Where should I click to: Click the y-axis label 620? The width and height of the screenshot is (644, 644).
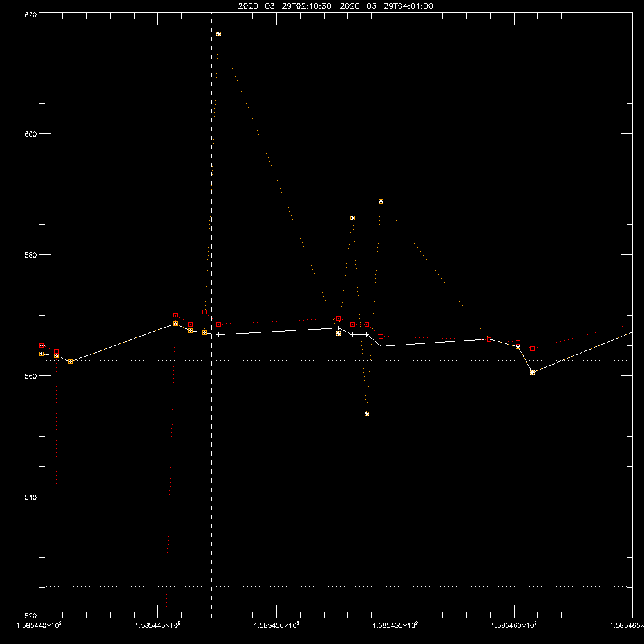[x=31, y=15]
